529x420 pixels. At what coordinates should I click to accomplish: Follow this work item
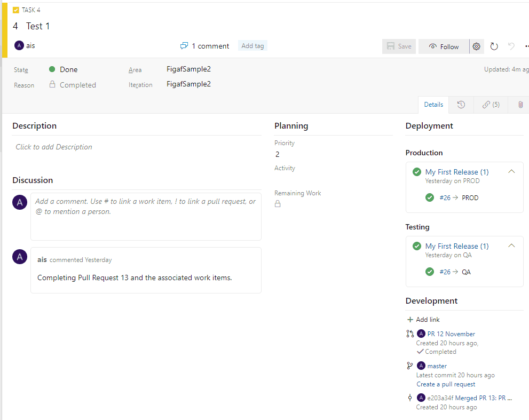coord(444,46)
